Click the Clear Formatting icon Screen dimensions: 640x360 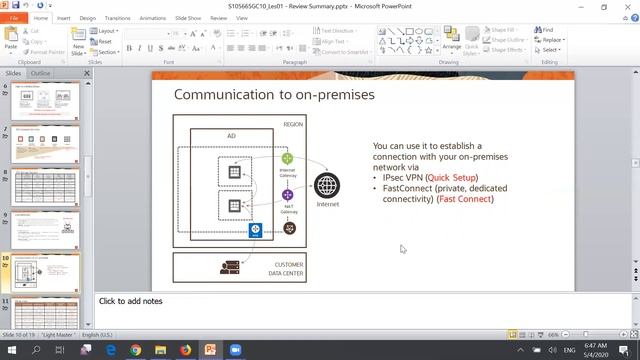pos(217,33)
